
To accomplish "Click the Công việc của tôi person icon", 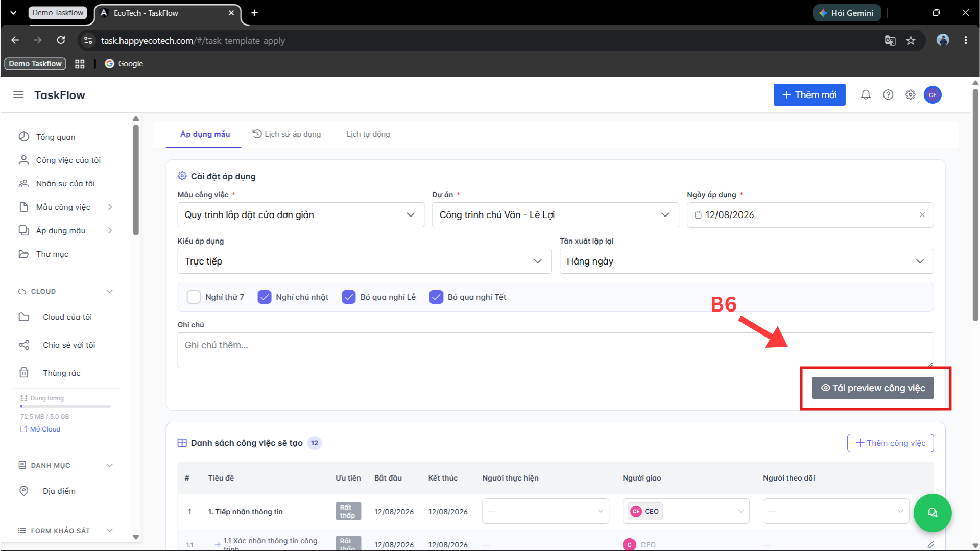I will [x=23, y=160].
